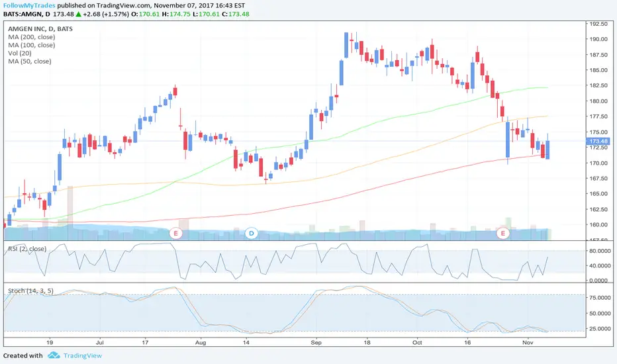Click the 192.50 price axis label
Image resolution: width=617 pixels, height=364 pixels.
pyautogui.click(x=598, y=24)
